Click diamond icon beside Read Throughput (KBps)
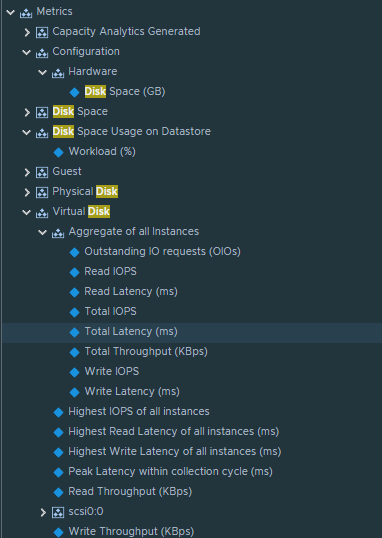This screenshot has width=382, height=538. pos(59,492)
